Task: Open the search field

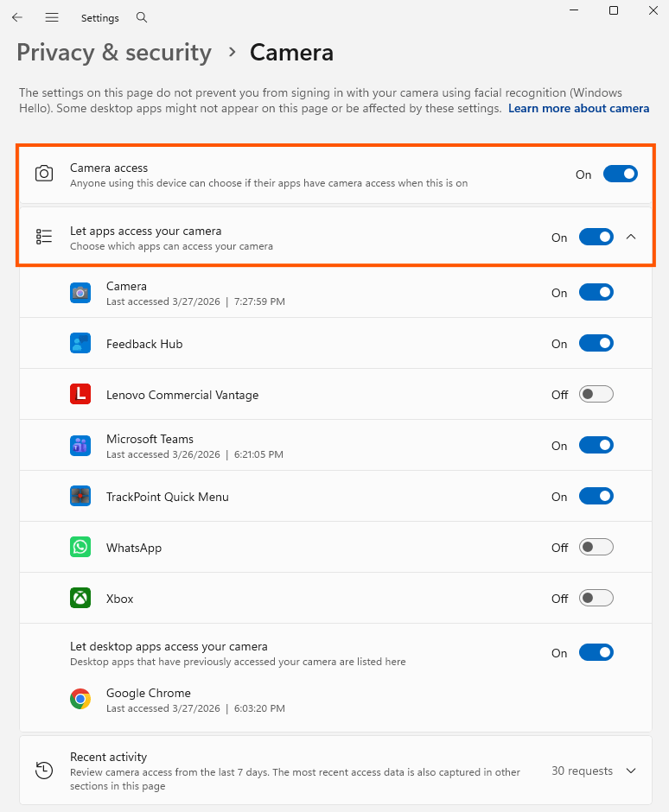Action: point(141,17)
